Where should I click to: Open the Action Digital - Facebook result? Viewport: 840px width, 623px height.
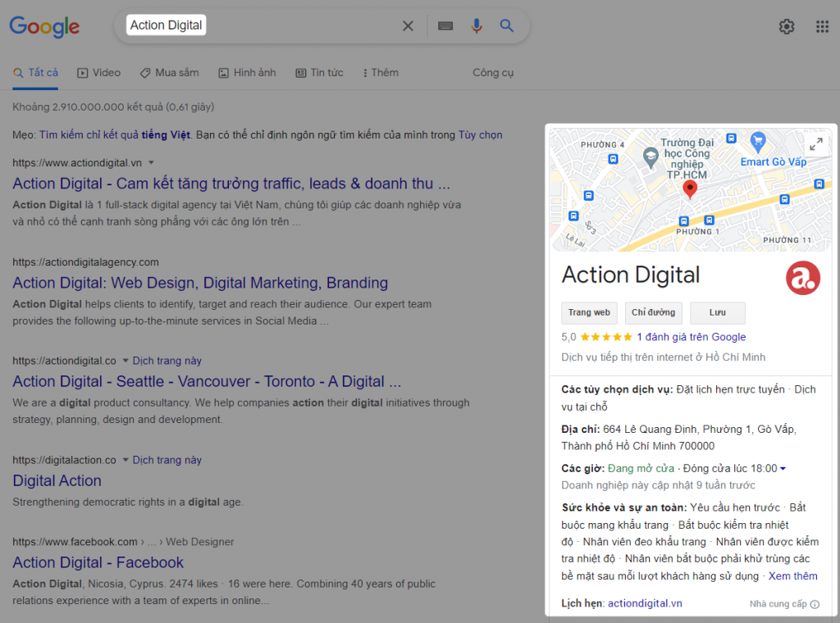click(x=98, y=562)
